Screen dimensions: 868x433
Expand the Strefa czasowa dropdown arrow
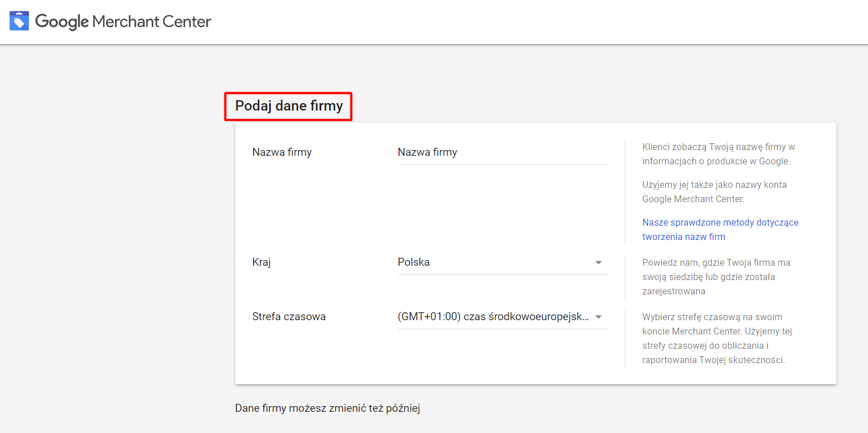(x=598, y=317)
